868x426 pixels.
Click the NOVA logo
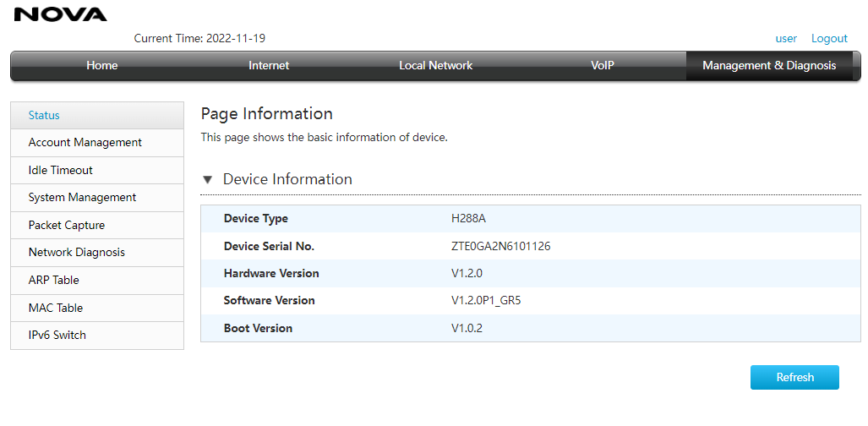60,14
